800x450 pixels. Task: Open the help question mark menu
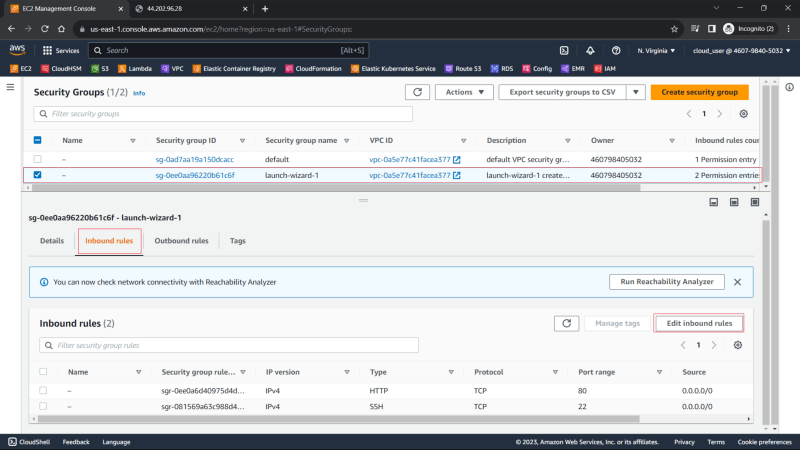pos(616,51)
